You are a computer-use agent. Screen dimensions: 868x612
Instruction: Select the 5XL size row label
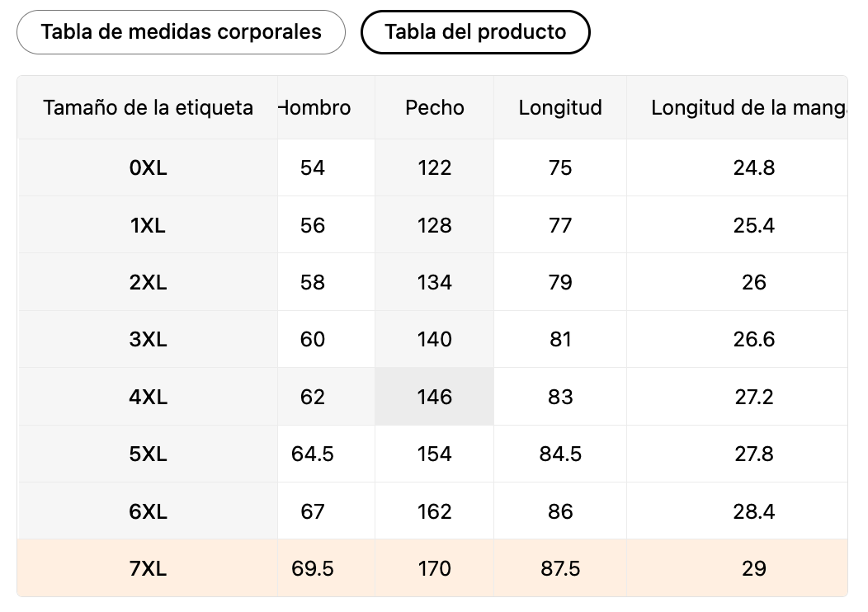coord(148,454)
